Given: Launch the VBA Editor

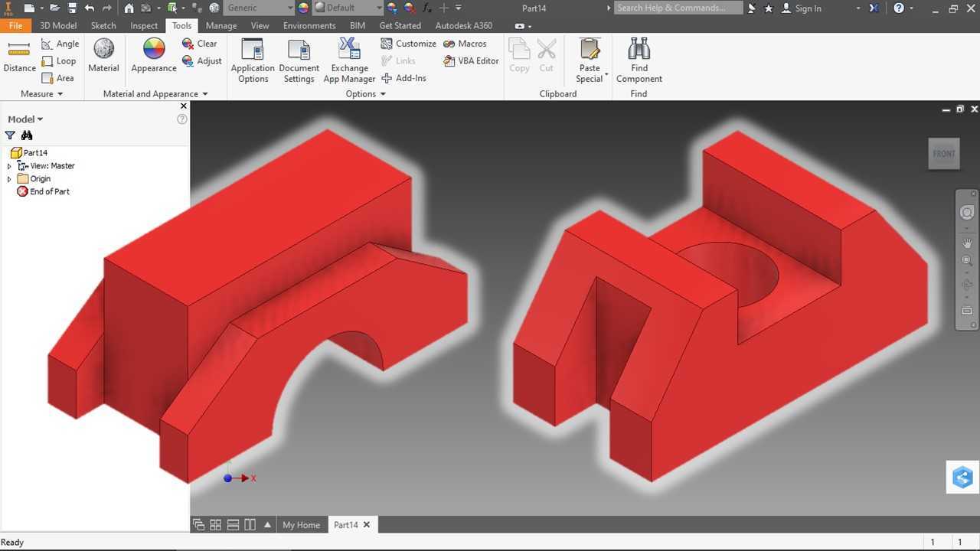Looking at the screenshot, I should pos(471,60).
